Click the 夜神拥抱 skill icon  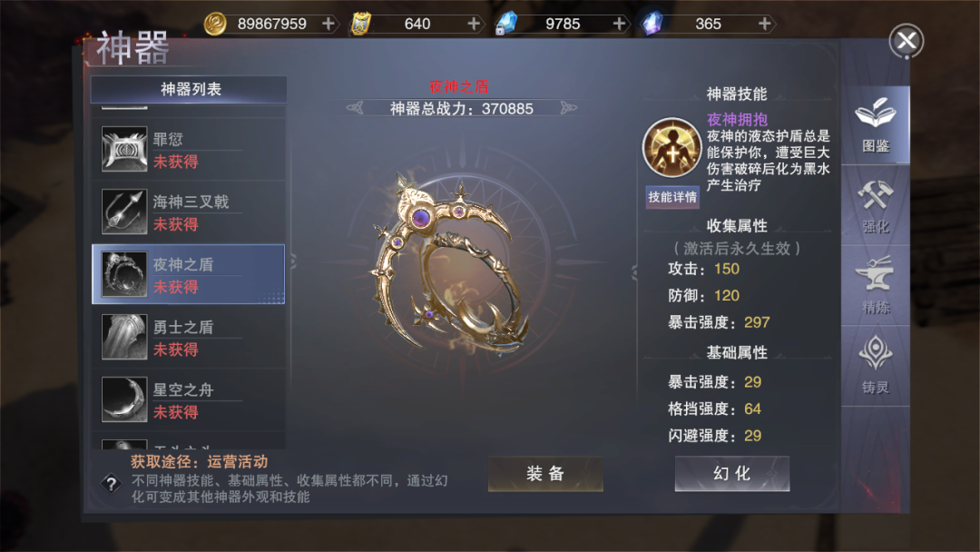tap(671, 148)
